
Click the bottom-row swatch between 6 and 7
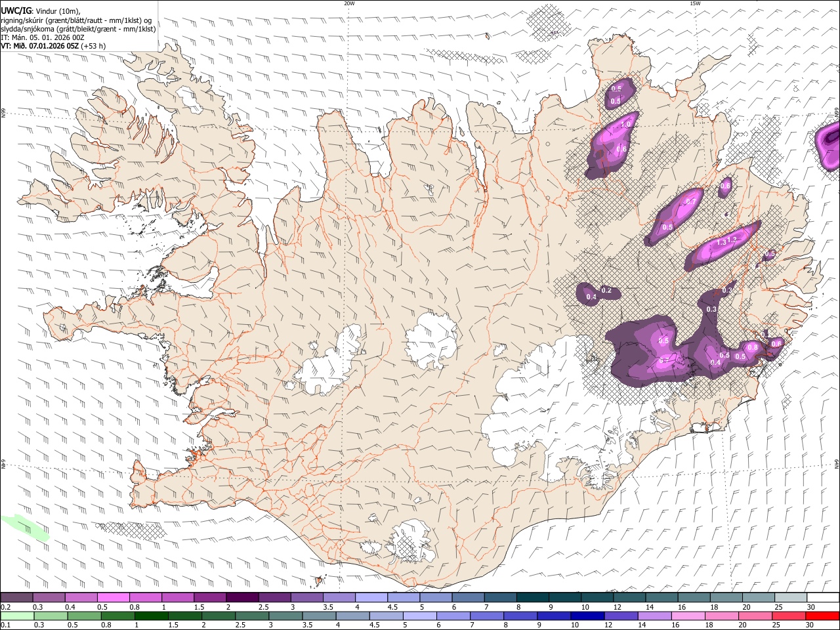coord(452,616)
